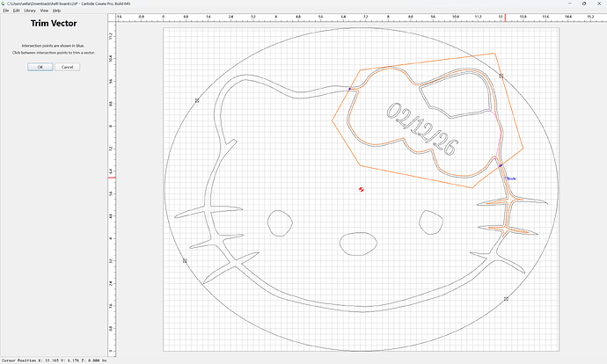Image resolution: width=607 pixels, height=364 pixels.
Task: Click the Carbide Create app icon in title bar
Action: click(x=4, y=4)
